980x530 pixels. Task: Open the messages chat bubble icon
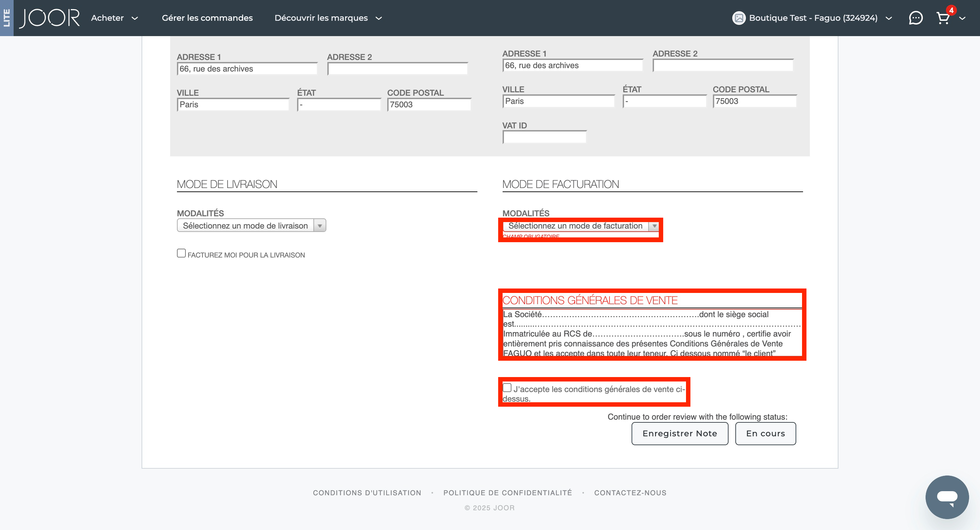pos(915,18)
